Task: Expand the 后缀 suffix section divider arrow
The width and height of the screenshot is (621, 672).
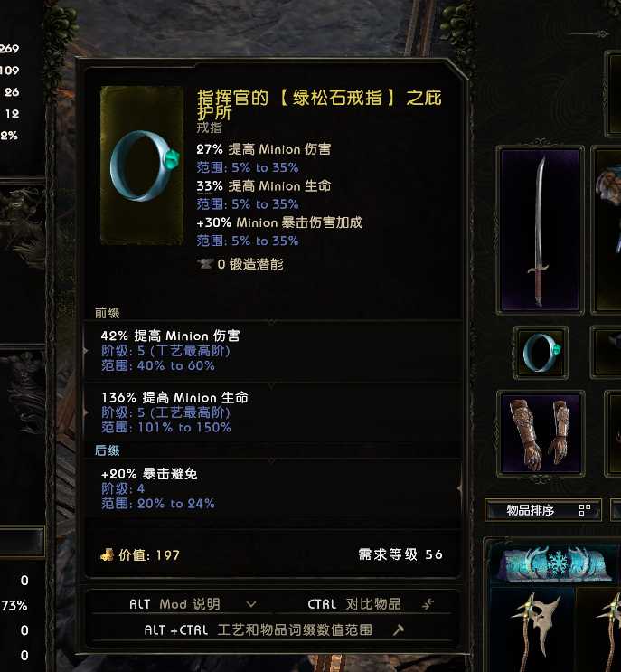Action: (x=271, y=460)
